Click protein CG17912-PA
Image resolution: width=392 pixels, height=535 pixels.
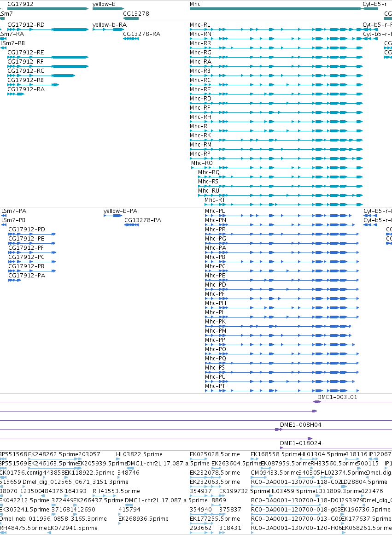coord(27,276)
